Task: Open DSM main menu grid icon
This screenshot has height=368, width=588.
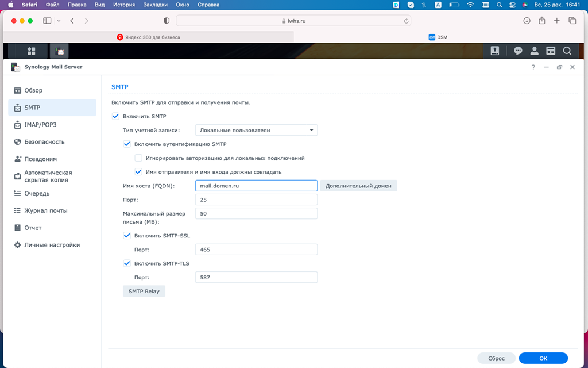Action: (31, 51)
